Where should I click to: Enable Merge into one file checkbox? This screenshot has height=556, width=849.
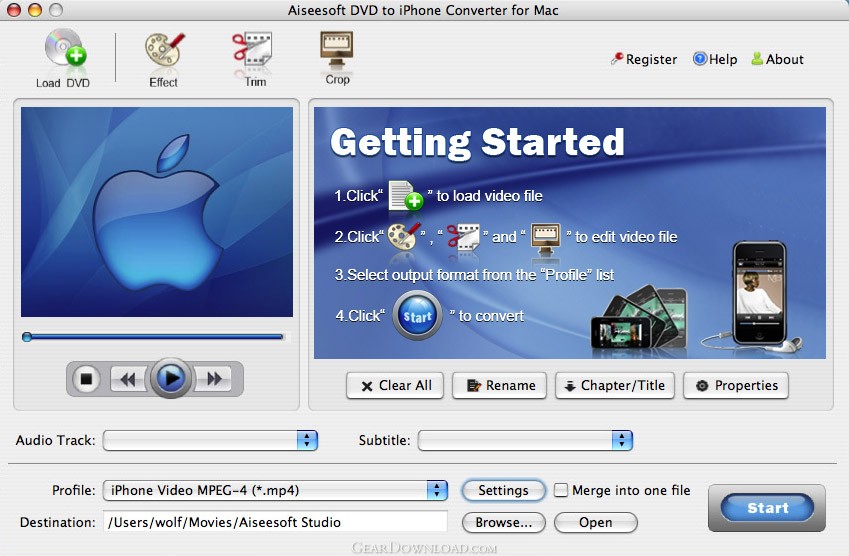click(x=561, y=490)
